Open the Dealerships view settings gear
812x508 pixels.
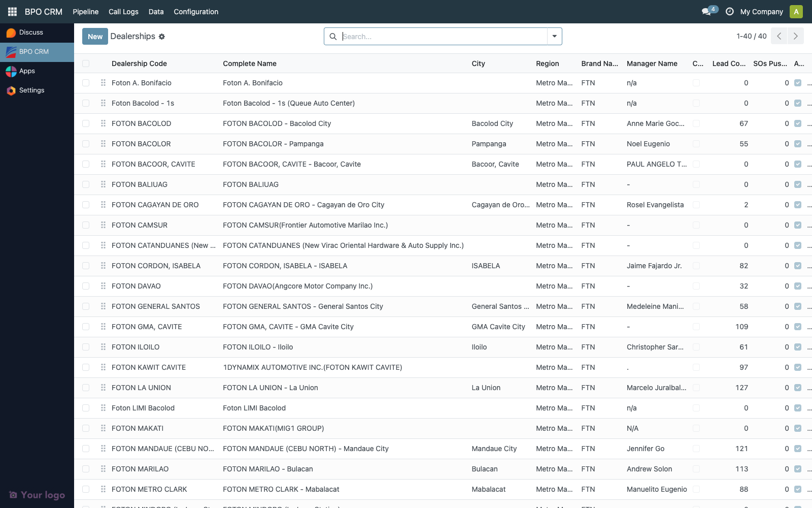[x=162, y=37]
